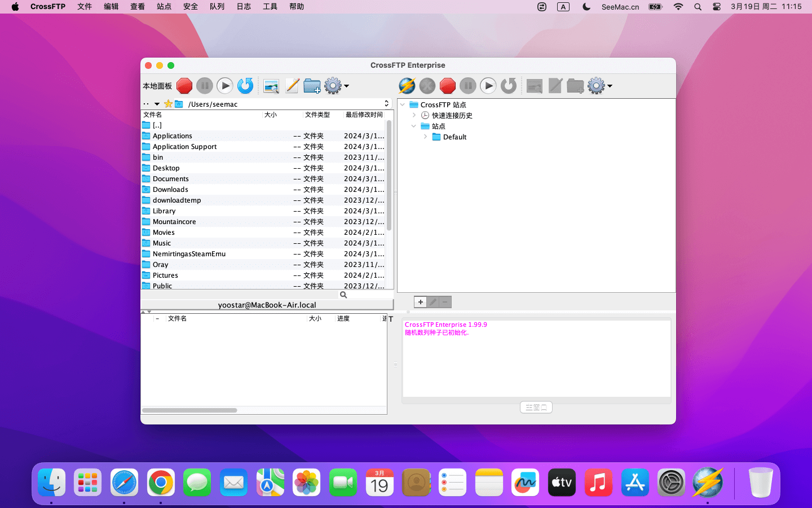Select the Downloads folder row

tap(263, 190)
